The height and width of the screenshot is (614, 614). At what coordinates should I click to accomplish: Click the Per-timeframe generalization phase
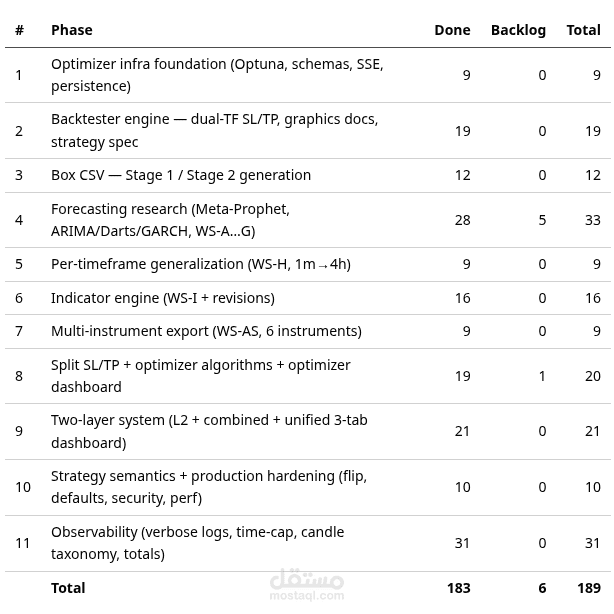tap(201, 264)
